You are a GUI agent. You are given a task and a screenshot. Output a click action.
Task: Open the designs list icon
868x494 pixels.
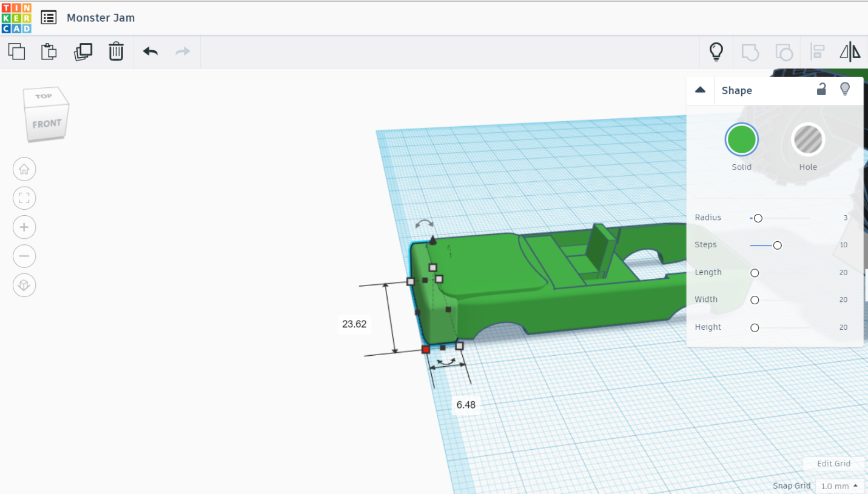click(49, 17)
